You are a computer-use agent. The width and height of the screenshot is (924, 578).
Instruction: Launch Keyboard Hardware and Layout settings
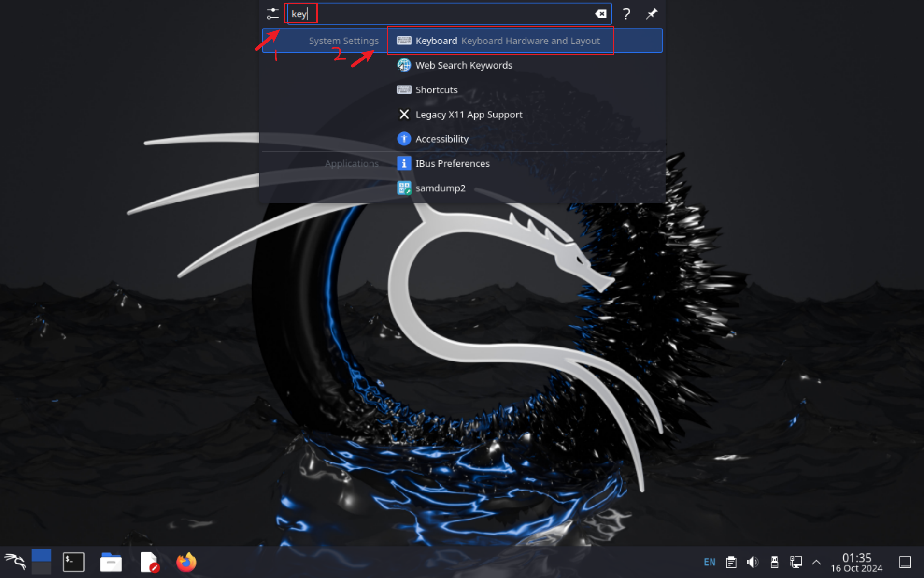(501, 41)
